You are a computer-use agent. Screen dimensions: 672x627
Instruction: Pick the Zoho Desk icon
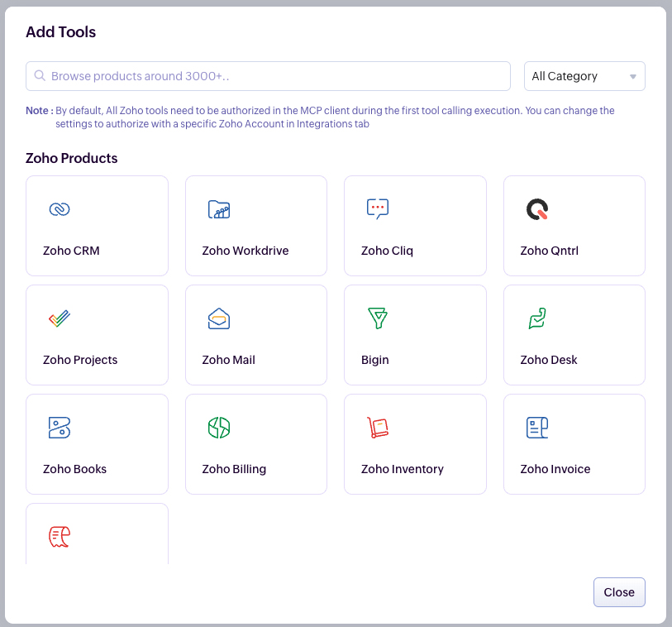[x=537, y=318]
